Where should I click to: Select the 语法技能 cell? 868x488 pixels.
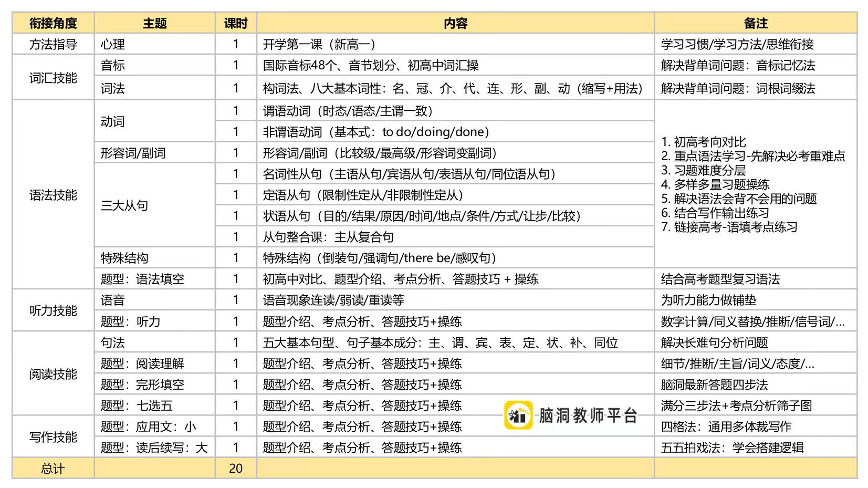[53, 194]
